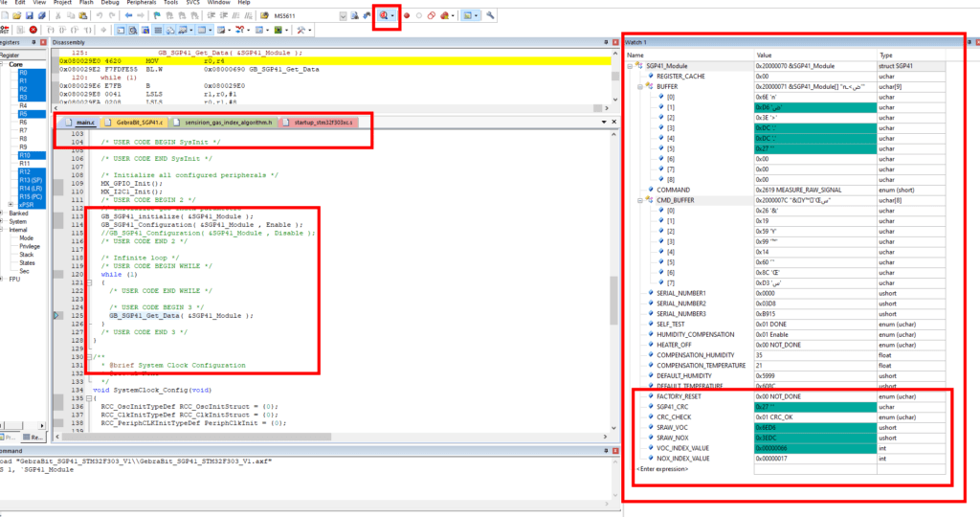Screen dimensions: 980x517
Task: Open the Peripherals menu
Action: click(x=142, y=3)
